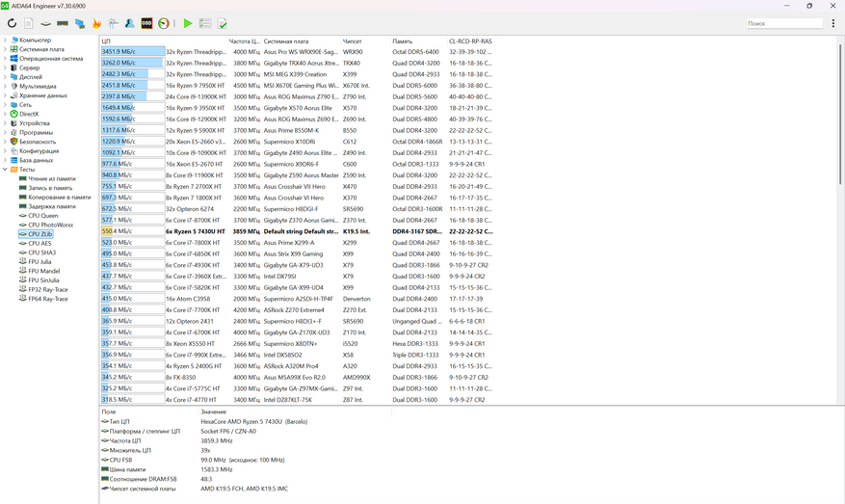This screenshot has width=845, height=504.
Task: Click the document with green checkmark icon
Action: coord(222,23)
